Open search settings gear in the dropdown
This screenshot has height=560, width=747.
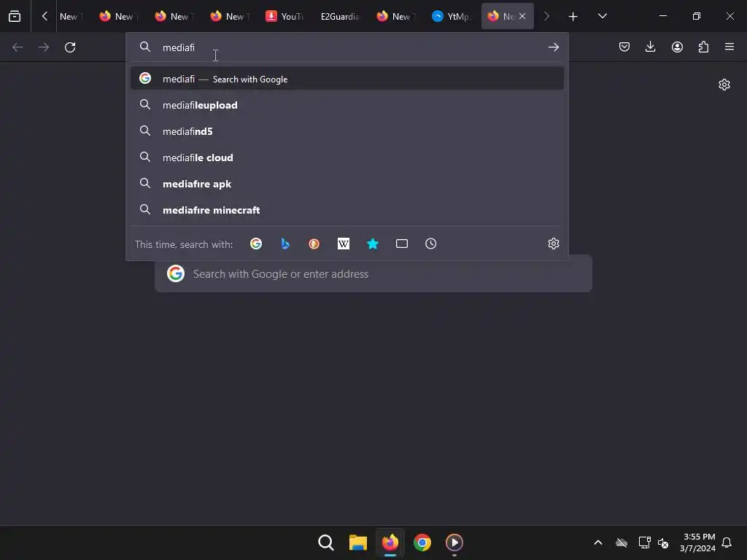553,244
